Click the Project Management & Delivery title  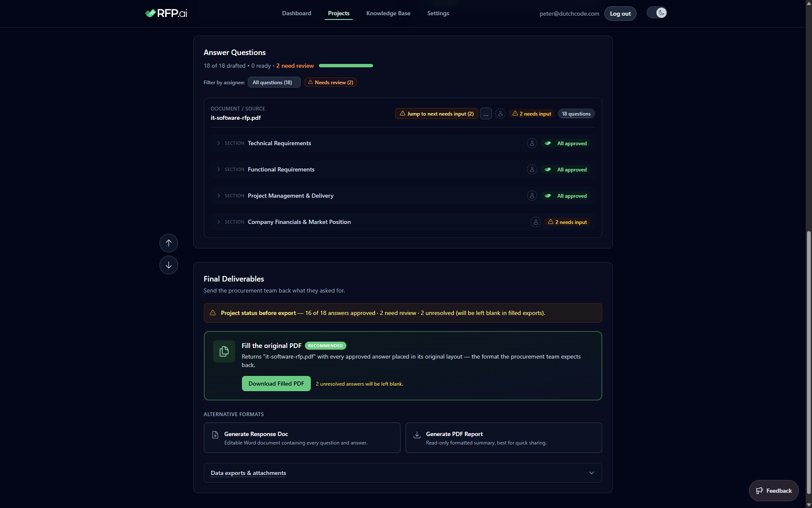coord(291,196)
